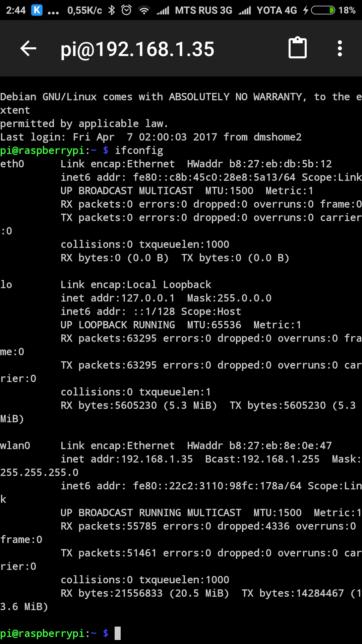Image resolution: width=362 pixels, height=644 pixels.
Task: Open the three-dot overflow menu
Action: 340,48
